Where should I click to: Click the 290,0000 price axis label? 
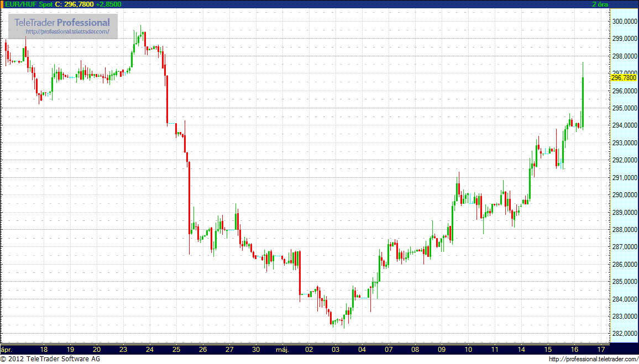(624, 195)
